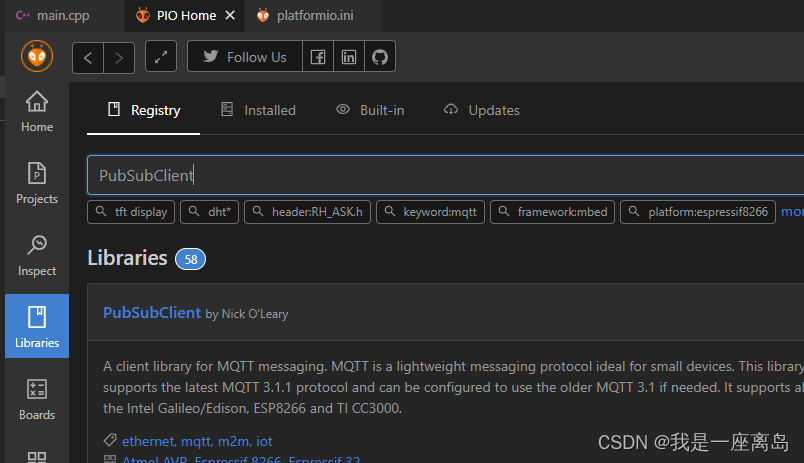Switch to the platformio.ini tab
Viewport: 804px width, 463px height.
coord(313,15)
